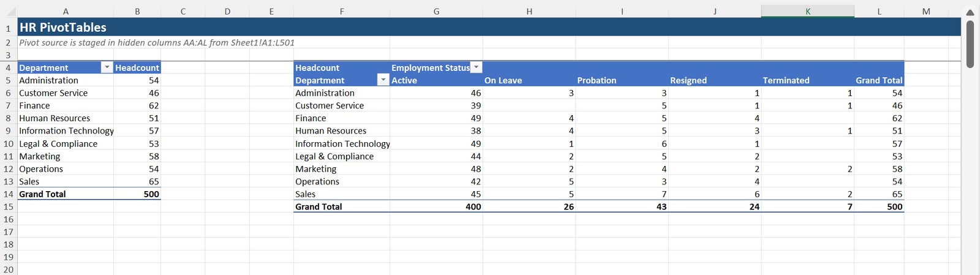The width and height of the screenshot is (980, 275).
Task: Click 'Grand Total' label in column F
Action: click(342, 207)
